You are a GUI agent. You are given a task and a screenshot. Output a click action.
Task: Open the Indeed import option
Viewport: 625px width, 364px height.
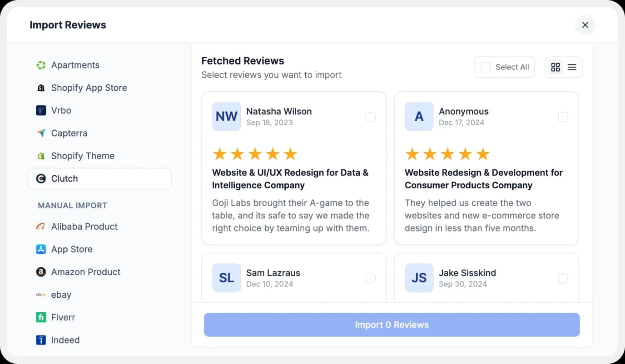point(65,340)
